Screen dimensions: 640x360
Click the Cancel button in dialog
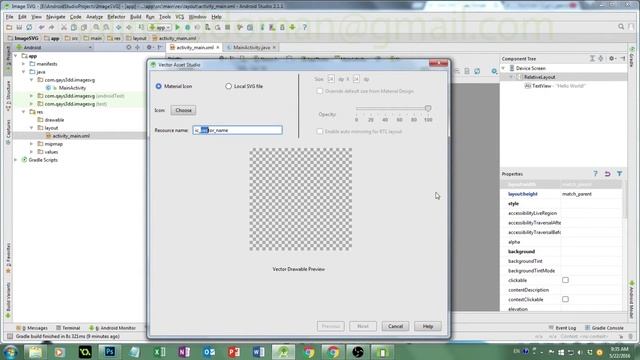pyautogui.click(x=395, y=326)
